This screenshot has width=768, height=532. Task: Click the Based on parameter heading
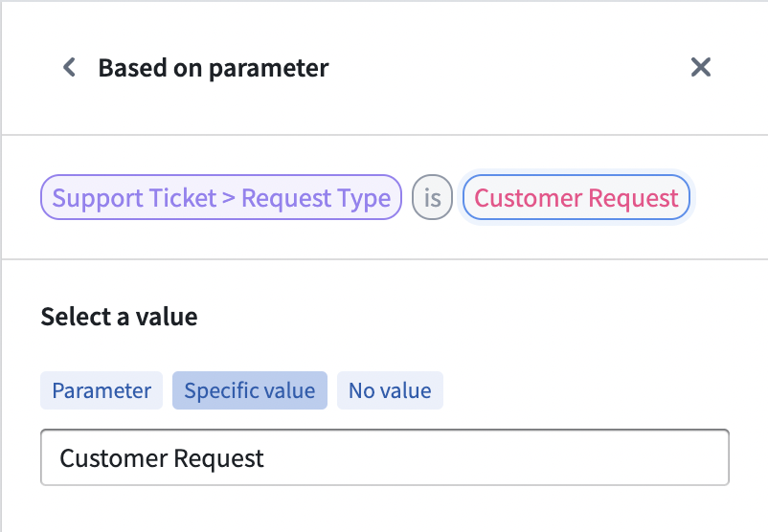click(x=214, y=68)
